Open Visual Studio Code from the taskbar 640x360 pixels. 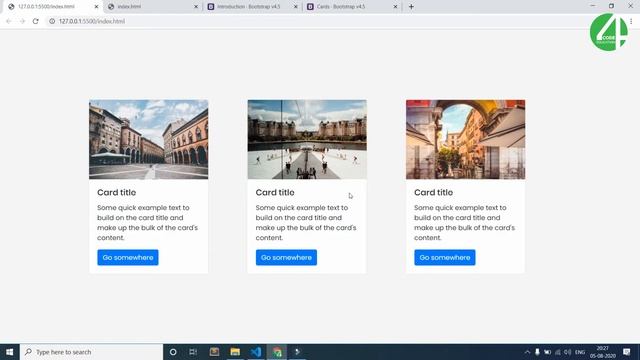point(256,352)
